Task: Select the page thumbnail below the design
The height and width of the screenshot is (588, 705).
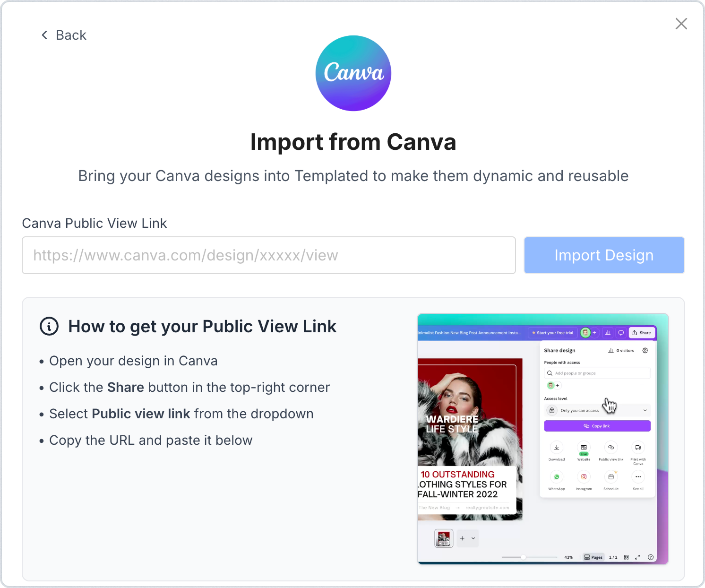Action: click(x=444, y=538)
